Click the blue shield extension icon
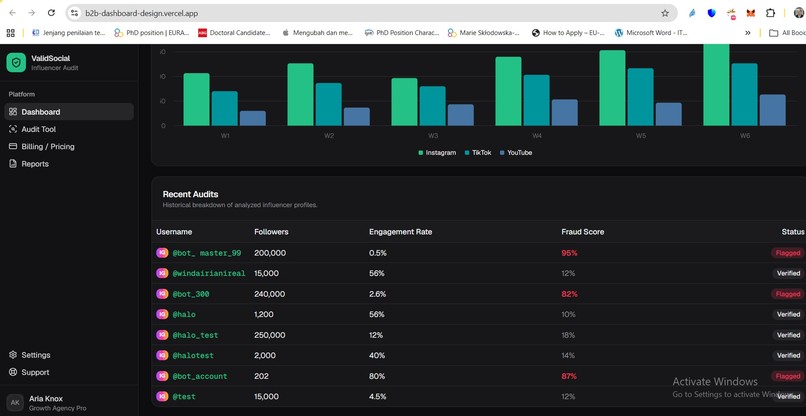The image size is (806, 416). click(x=711, y=13)
